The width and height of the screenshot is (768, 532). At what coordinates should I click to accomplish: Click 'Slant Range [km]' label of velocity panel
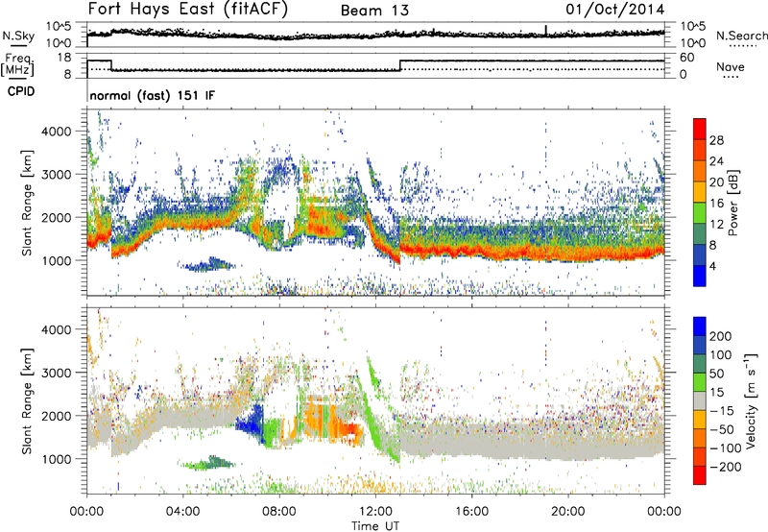pos(27,401)
